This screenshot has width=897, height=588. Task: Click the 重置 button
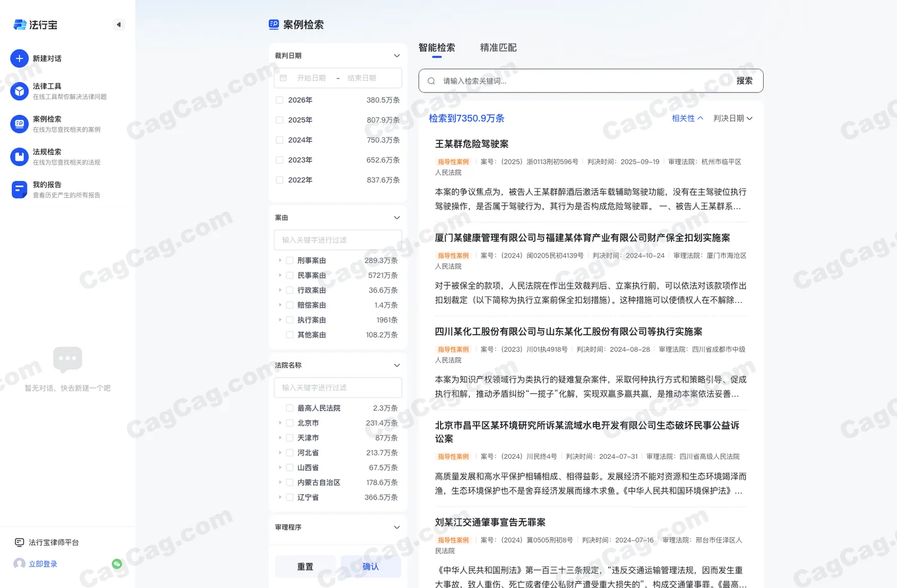coord(305,566)
